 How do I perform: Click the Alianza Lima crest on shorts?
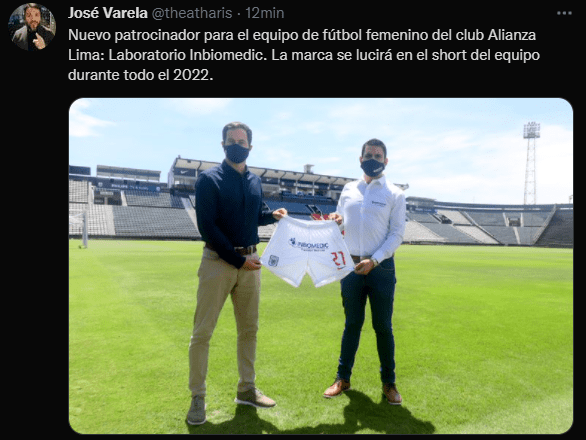point(273,261)
